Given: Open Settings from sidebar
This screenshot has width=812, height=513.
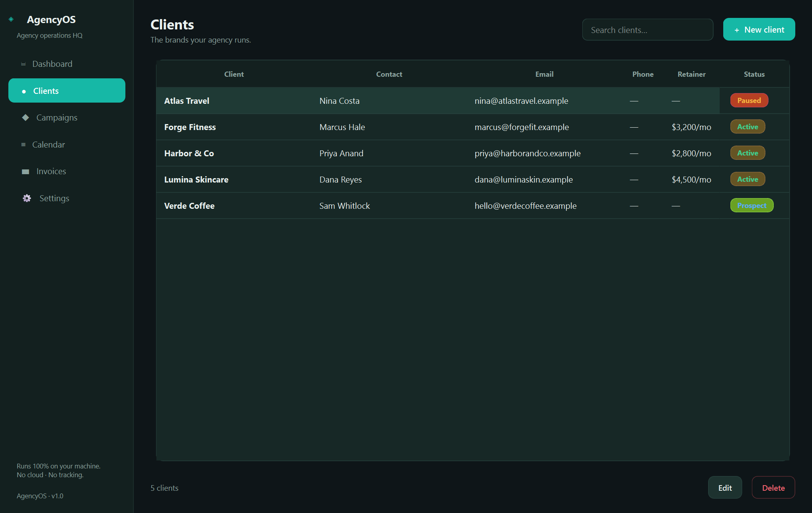Looking at the screenshot, I should (x=67, y=198).
